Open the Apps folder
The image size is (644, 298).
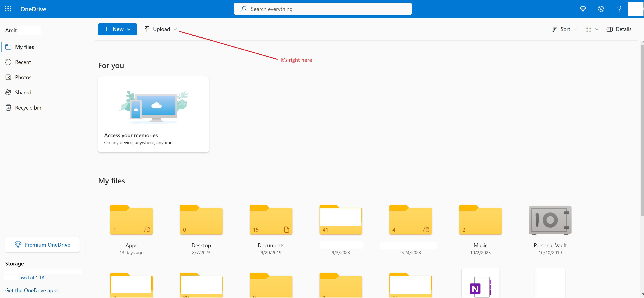coord(131,219)
